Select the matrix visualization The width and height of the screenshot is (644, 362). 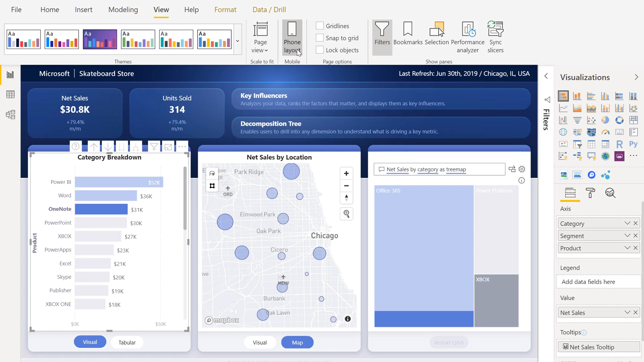[x=605, y=144]
